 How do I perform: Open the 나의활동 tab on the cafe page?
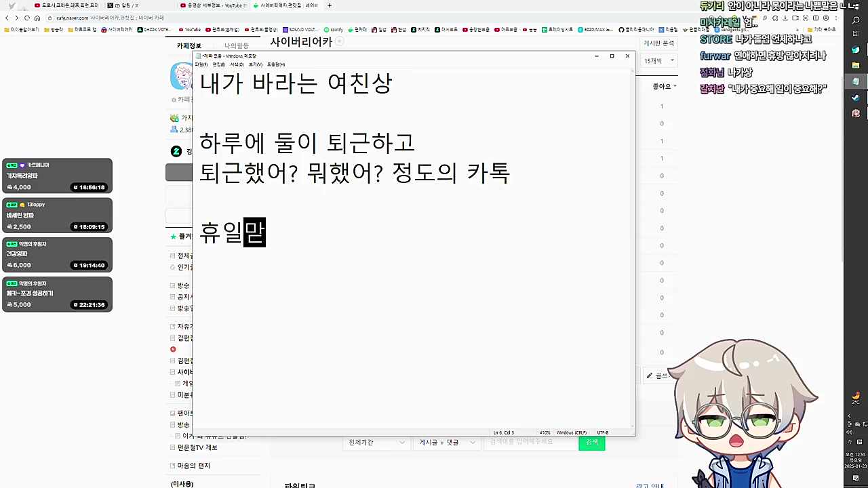coord(237,45)
